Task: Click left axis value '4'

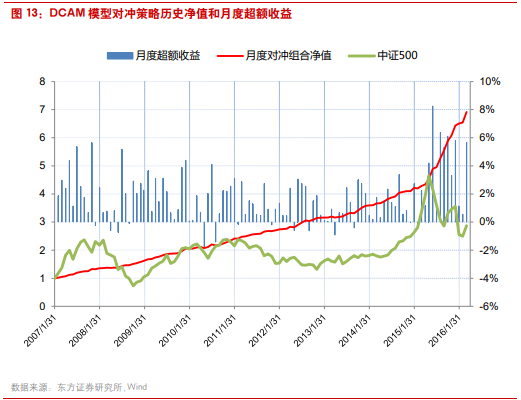Action: [42, 194]
